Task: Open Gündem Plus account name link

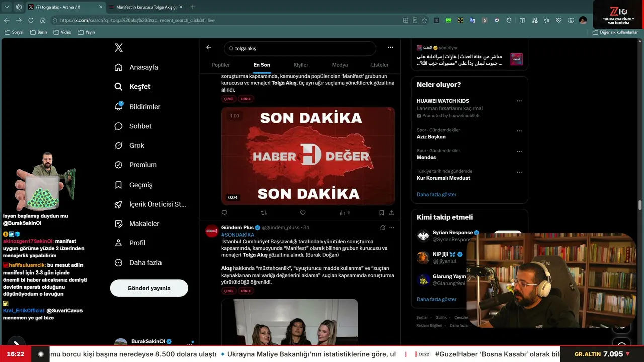Action: (237, 228)
